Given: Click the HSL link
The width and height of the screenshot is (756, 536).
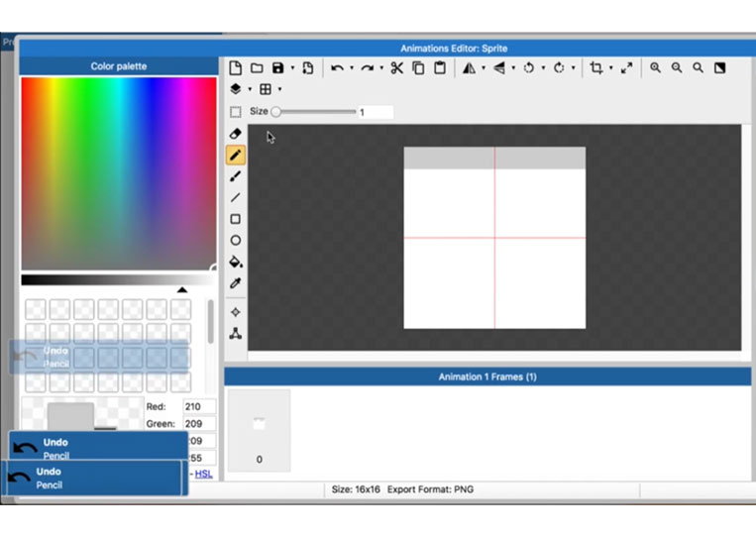Looking at the screenshot, I should coord(203,474).
